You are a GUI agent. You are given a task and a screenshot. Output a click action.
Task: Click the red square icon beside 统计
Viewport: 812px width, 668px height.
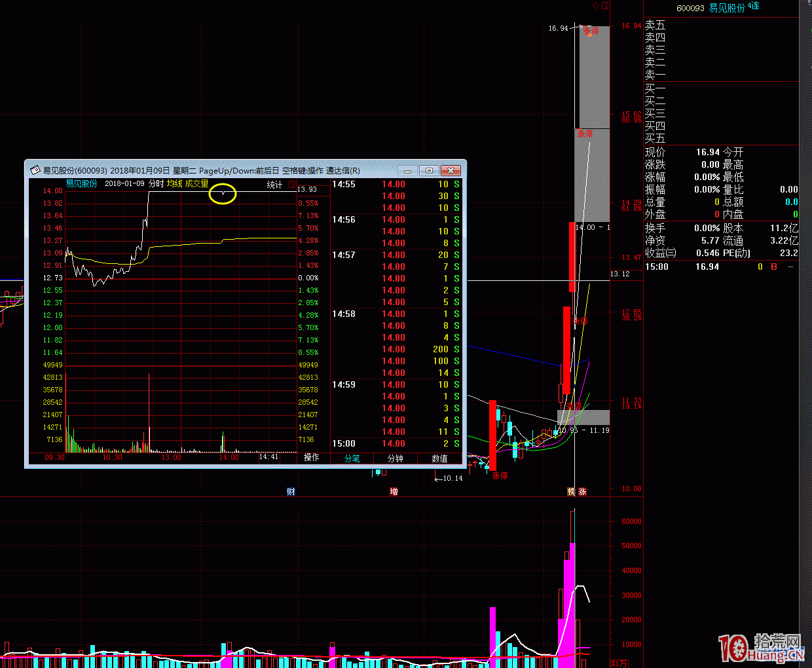tap(292, 185)
